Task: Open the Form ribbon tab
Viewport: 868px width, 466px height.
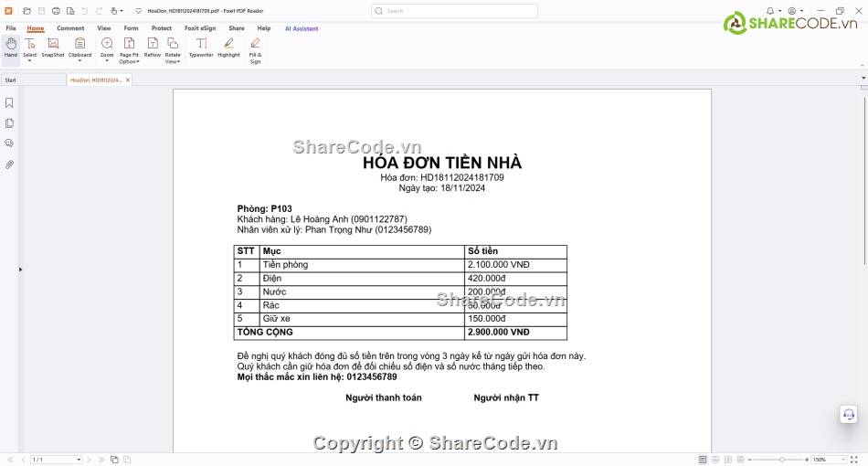Action: click(132, 28)
